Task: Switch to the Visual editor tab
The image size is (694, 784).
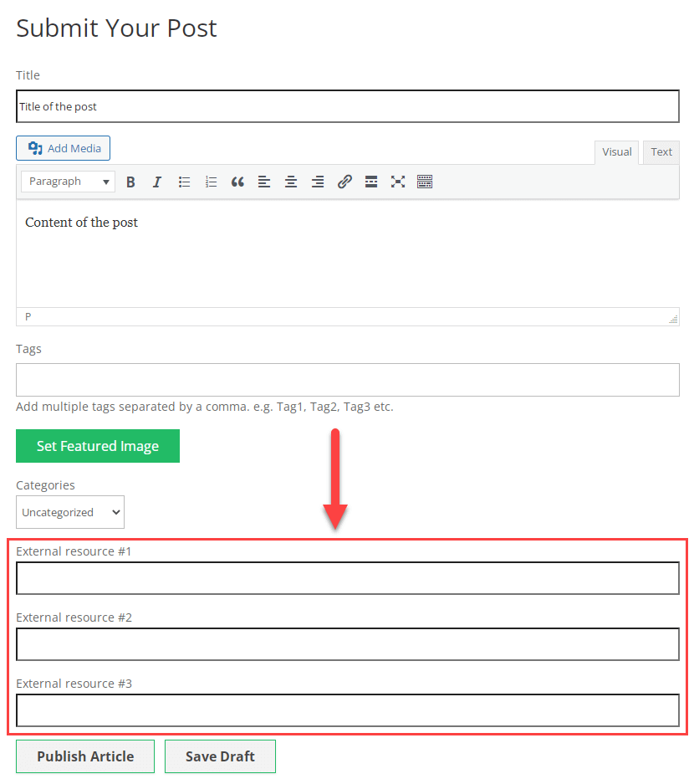Action: pos(617,152)
